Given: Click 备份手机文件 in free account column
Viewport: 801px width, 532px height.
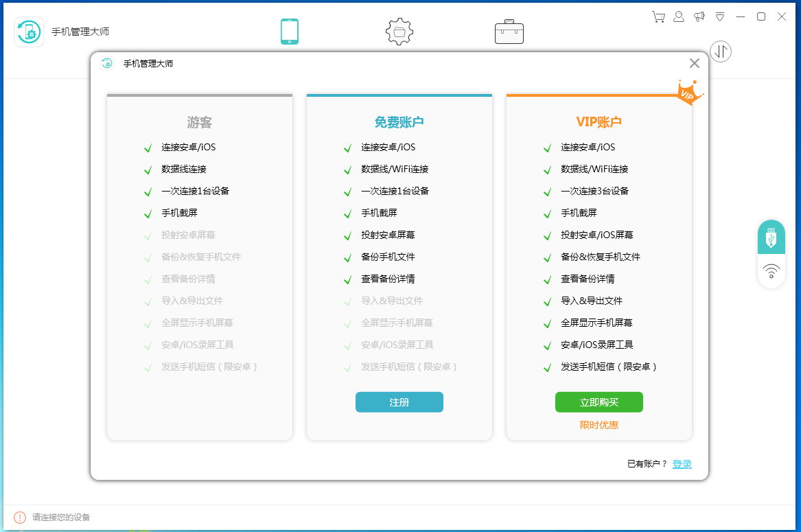Looking at the screenshot, I should point(388,257).
